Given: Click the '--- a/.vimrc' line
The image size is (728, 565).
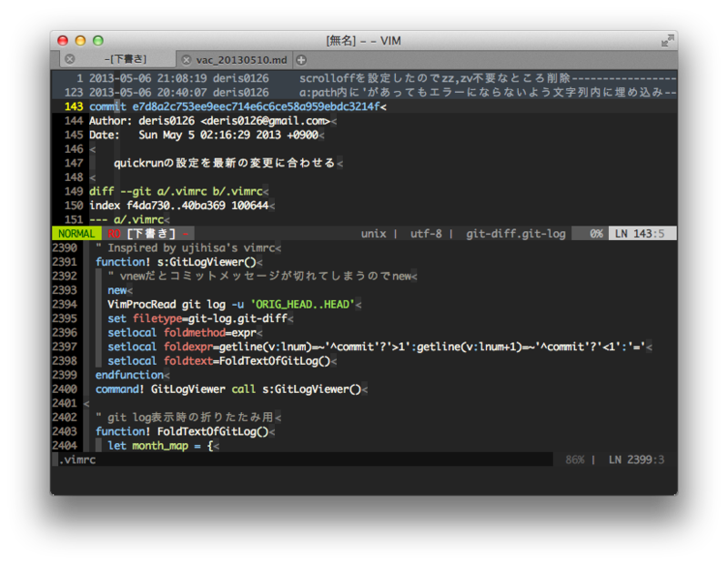Looking at the screenshot, I should [x=126, y=219].
